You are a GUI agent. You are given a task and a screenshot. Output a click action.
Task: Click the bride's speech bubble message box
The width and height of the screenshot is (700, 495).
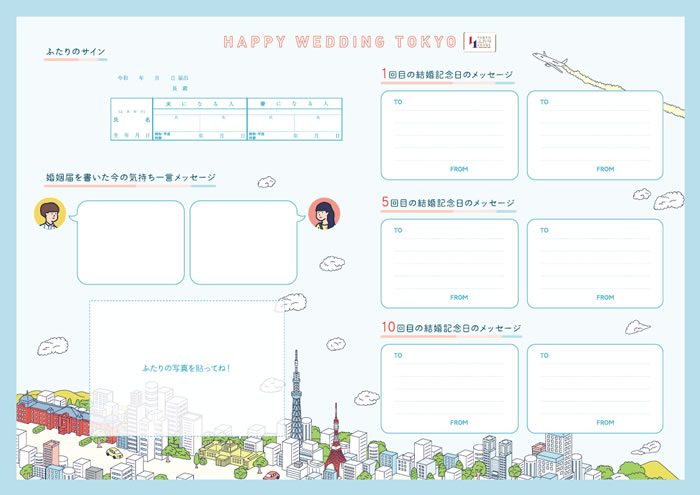244,242
